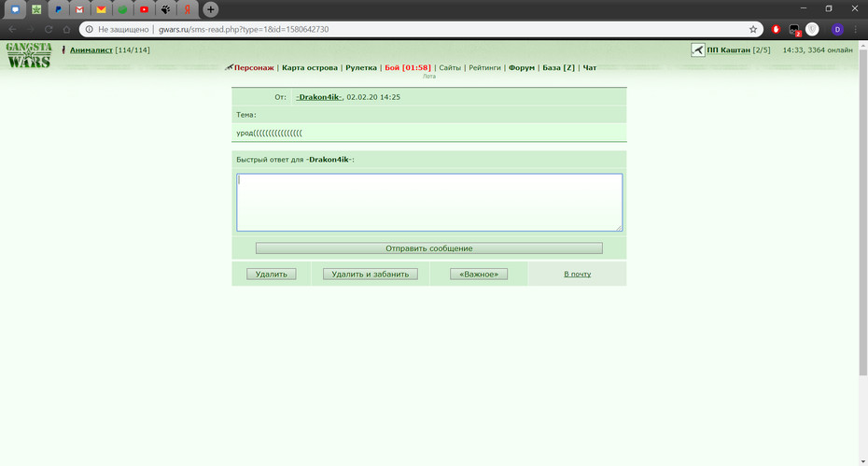Open the ПП Каштан weapon link

729,49
